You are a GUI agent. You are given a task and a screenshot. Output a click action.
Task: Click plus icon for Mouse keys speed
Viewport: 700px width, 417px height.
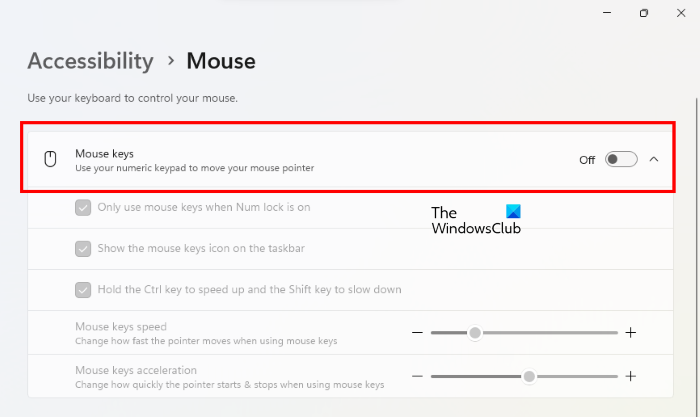point(631,333)
